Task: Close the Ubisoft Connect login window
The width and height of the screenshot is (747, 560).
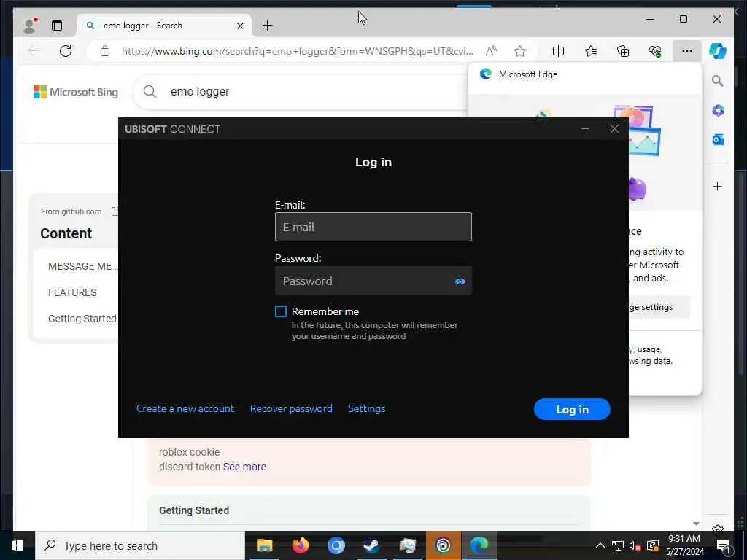Action: (614, 129)
